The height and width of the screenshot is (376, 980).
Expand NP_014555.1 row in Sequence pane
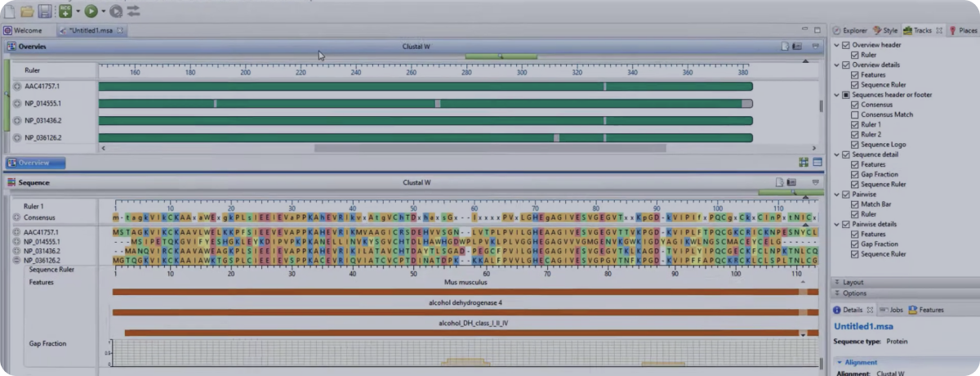pos(16,242)
